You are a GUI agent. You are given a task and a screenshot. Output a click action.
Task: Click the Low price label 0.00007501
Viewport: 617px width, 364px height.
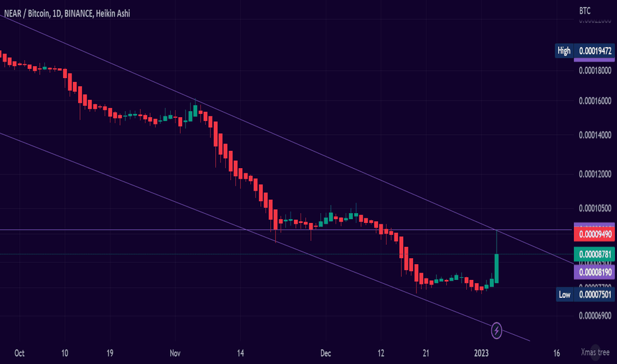point(595,295)
